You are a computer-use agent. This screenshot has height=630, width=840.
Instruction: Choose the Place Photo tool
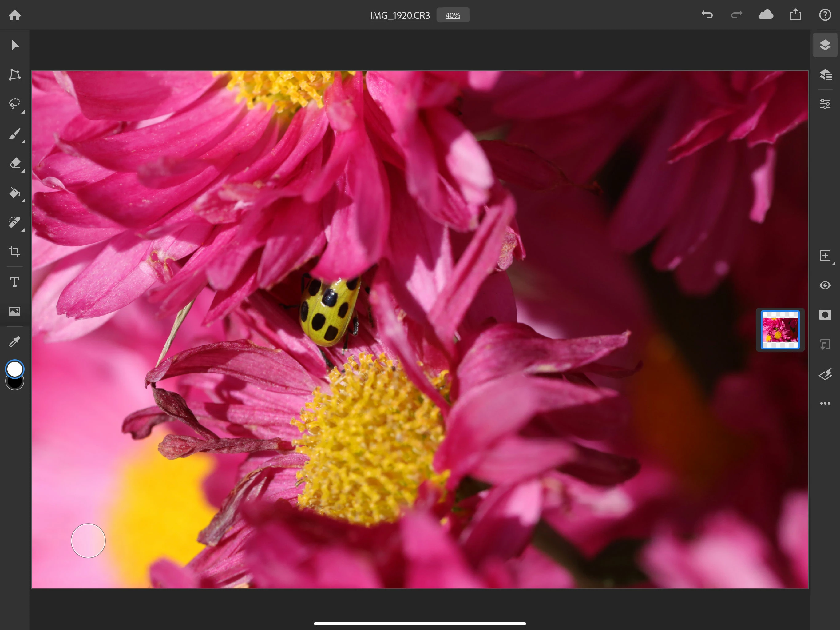(14, 311)
